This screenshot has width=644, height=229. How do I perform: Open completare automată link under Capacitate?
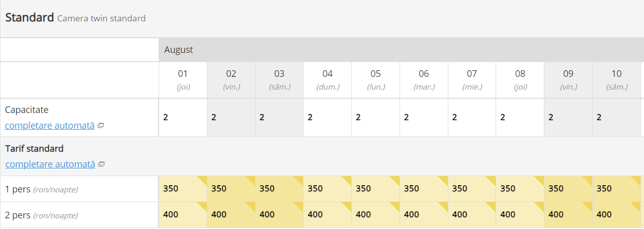click(x=49, y=125)
